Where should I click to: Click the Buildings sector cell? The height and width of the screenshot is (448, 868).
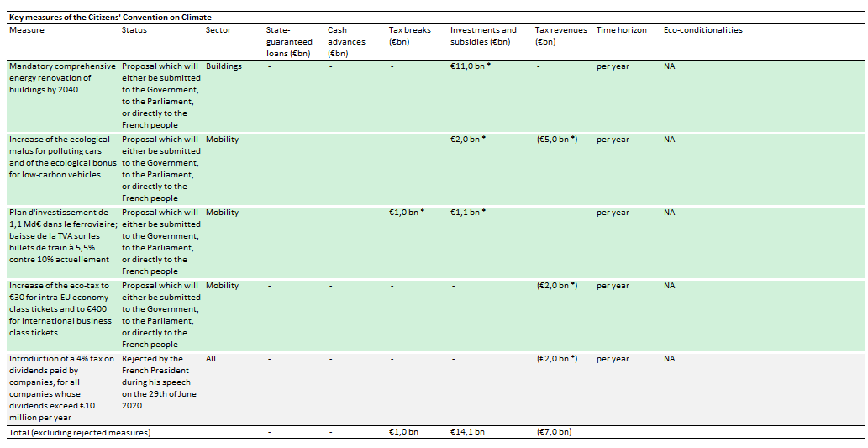223,66
